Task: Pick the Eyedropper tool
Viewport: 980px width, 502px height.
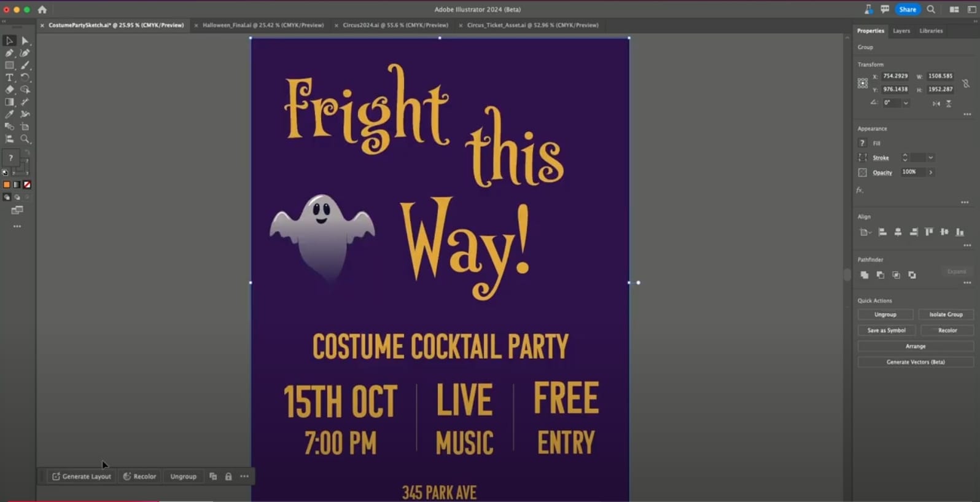Action: coord(9,114)
